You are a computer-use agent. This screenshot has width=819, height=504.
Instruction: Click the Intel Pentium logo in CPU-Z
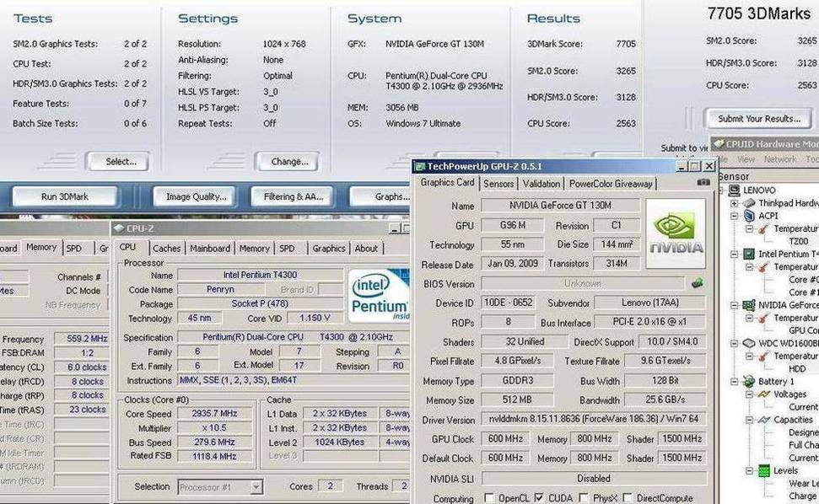379,296
